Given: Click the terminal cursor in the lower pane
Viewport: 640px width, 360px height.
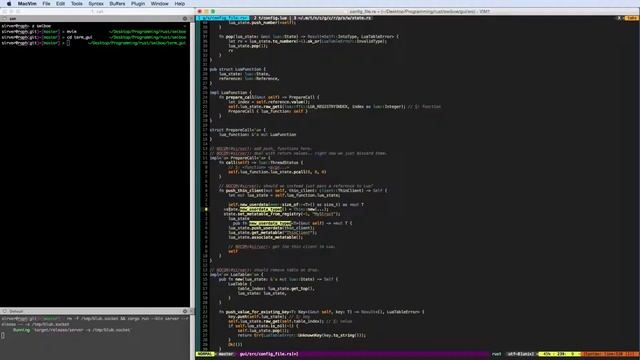Looking at the screenshot, I should [x=3, y=335].
